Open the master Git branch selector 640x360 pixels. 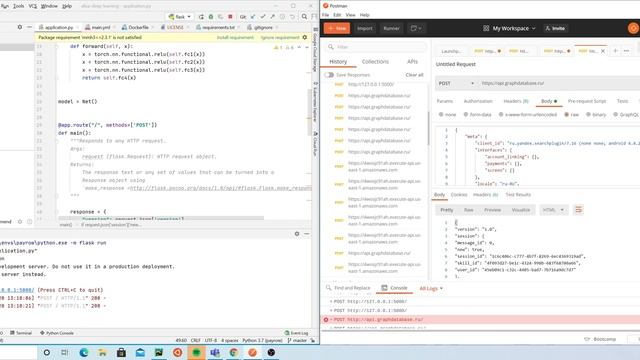pos(297,340)
